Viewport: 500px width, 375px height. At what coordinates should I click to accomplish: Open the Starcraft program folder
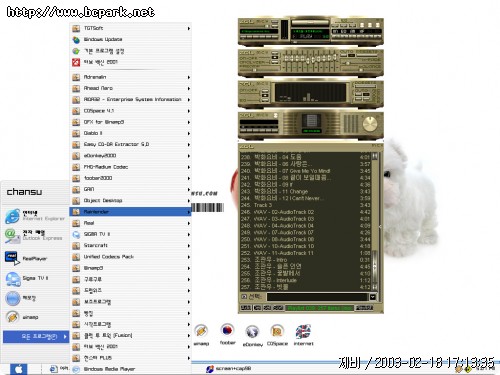(x=130, y=245)
